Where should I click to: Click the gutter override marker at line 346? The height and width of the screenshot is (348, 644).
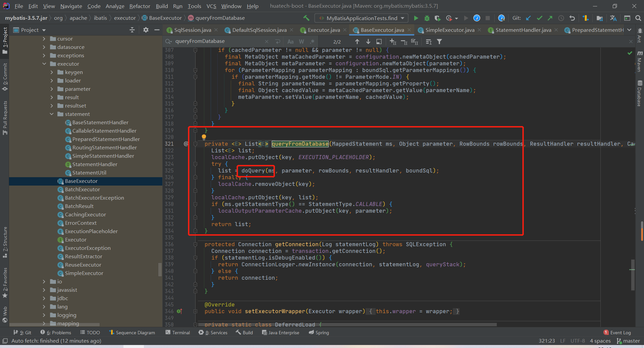click(179, 311)
